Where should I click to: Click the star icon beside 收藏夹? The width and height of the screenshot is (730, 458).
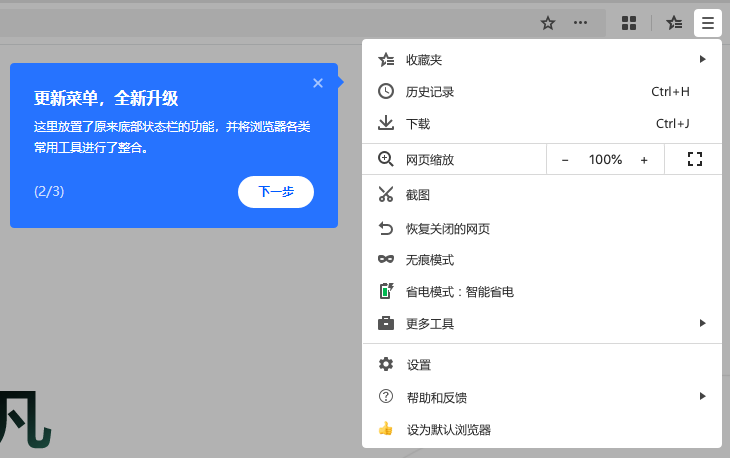(386, 60)
